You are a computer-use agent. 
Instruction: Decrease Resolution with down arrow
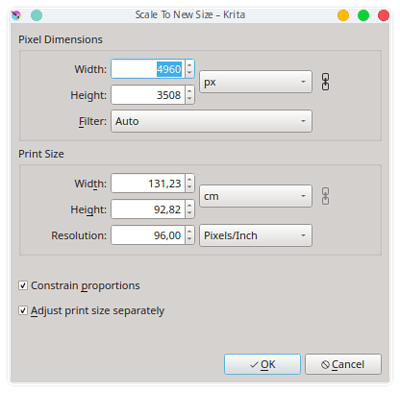[190, 240]
